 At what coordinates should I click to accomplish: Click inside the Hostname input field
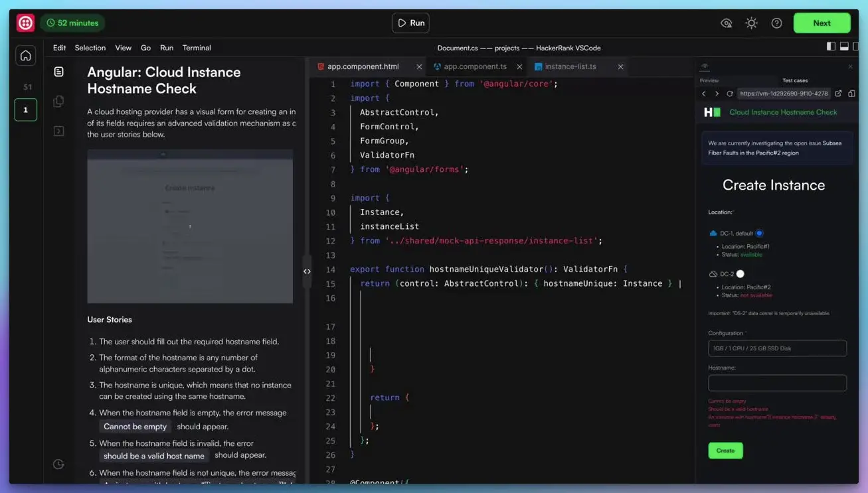777,383
